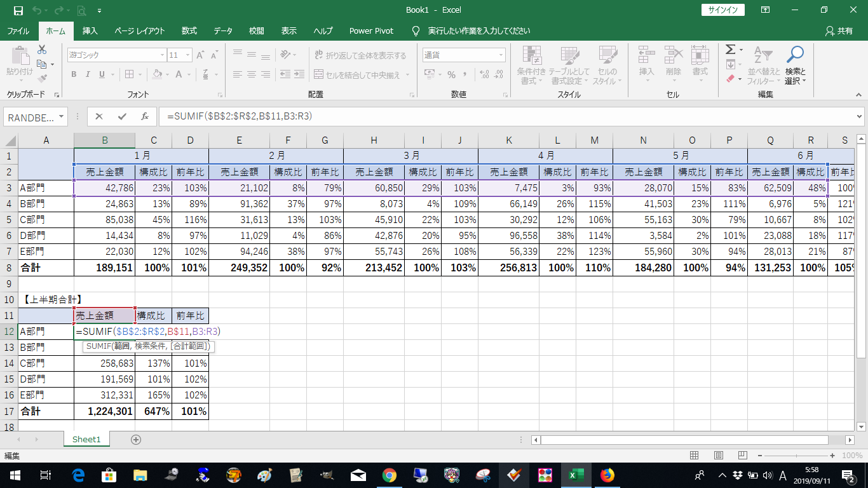
Task: Click the Delete cells (削除) icon
Action: click(x=674, y=55)
